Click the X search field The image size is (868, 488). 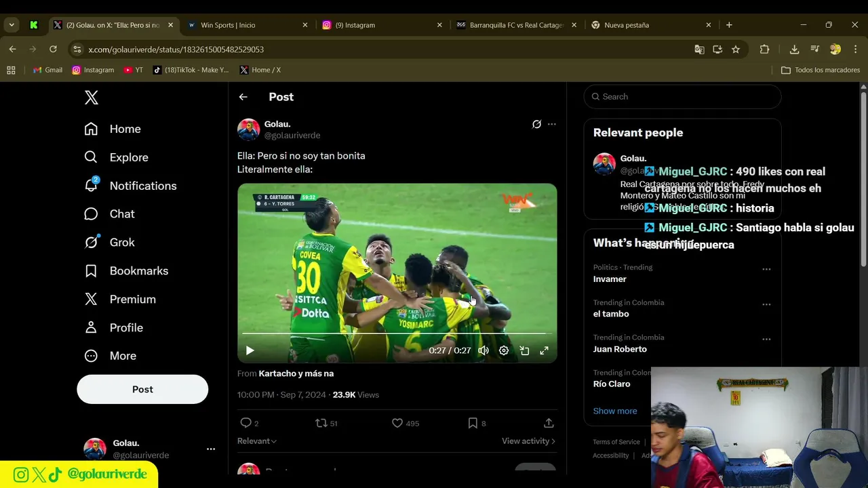click(x=682, y=97)
